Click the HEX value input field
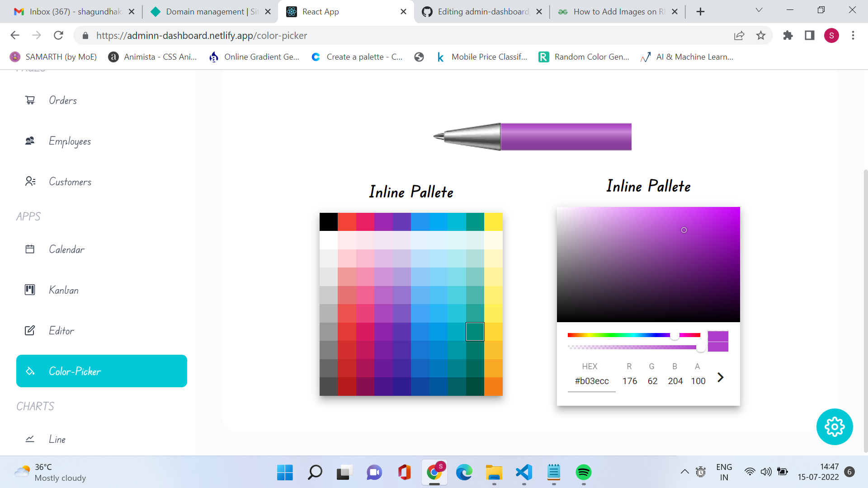868x488 pixels. (x=591, y=381)
